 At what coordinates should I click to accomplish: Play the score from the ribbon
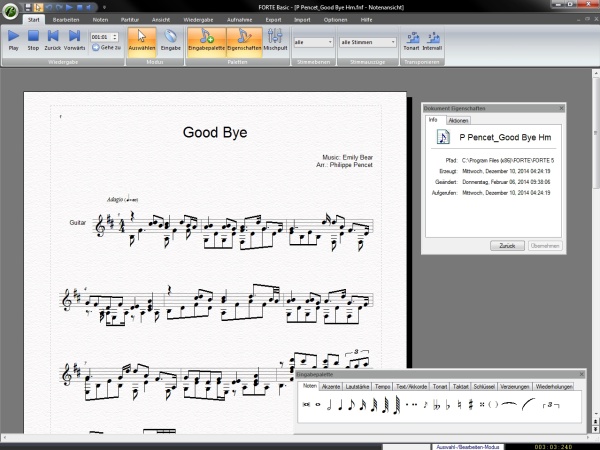[13, 40]
